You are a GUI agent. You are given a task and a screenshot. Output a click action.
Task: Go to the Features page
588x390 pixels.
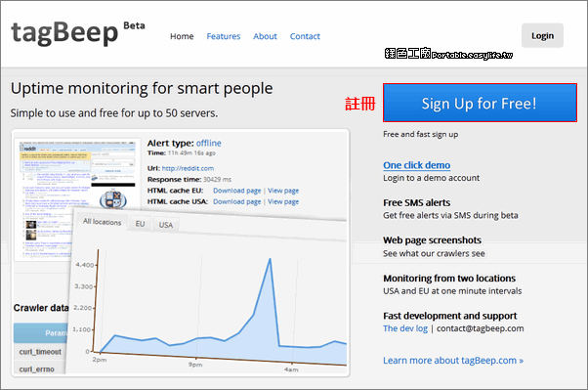[x=224, y=36]
